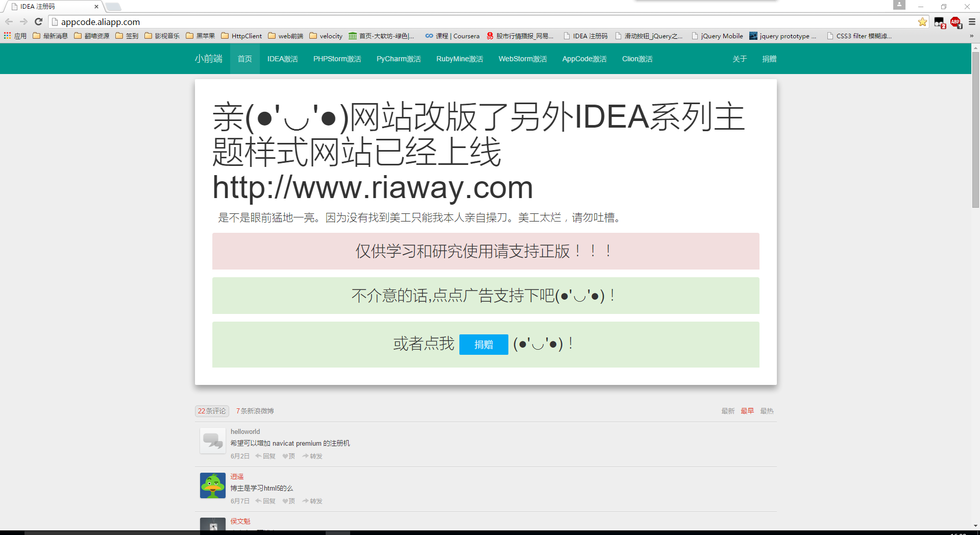Reload the page with refresh icon

(x=38, y=22)
